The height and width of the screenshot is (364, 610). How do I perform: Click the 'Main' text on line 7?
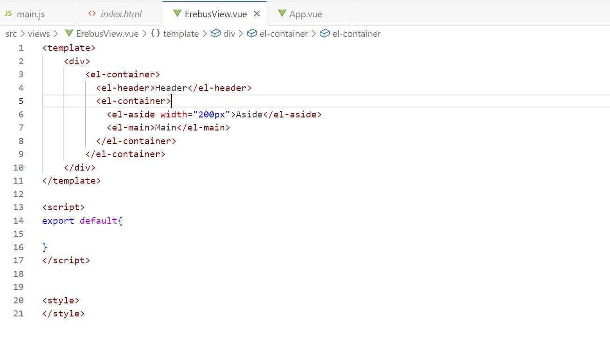point(166,128)
